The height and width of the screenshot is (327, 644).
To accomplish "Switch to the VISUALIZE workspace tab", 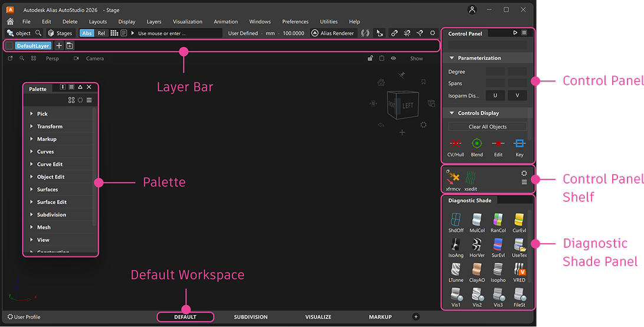I will pyautogui.click(x=318, y=317).
